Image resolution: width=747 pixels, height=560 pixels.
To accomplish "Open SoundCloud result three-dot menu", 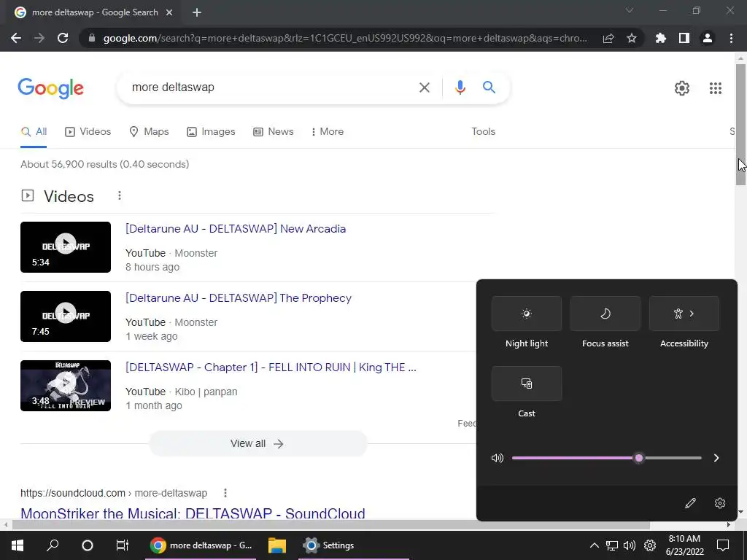I will tap(225, 494).
